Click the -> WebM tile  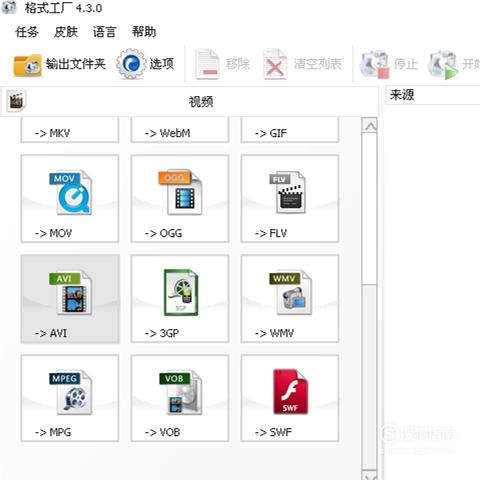pyautogui.click(x=180, y=130)
